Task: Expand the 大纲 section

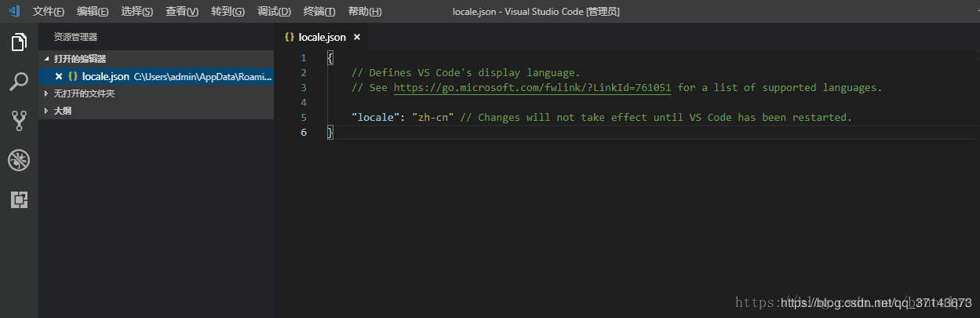Action: coord(156,111)
